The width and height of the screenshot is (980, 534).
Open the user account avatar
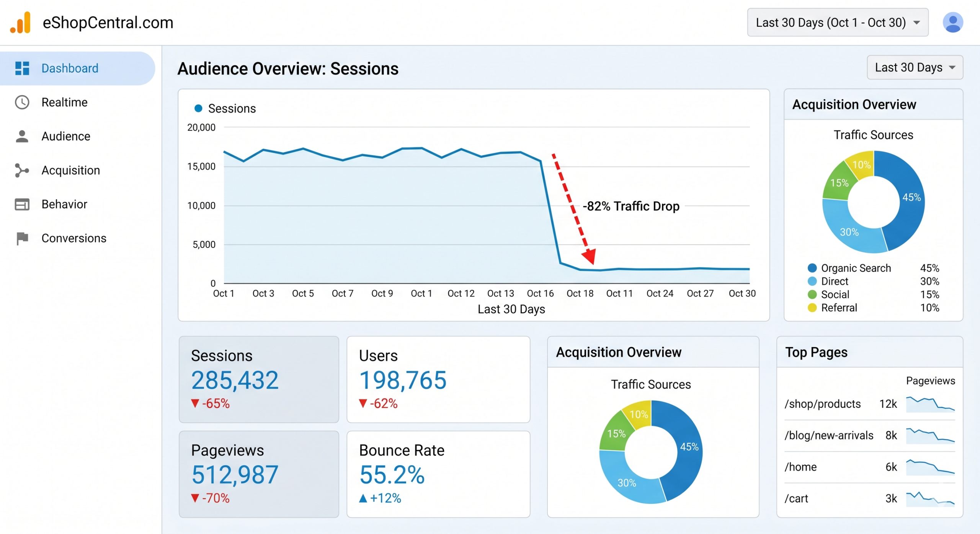pyautogui.click(x=952, y=23)
